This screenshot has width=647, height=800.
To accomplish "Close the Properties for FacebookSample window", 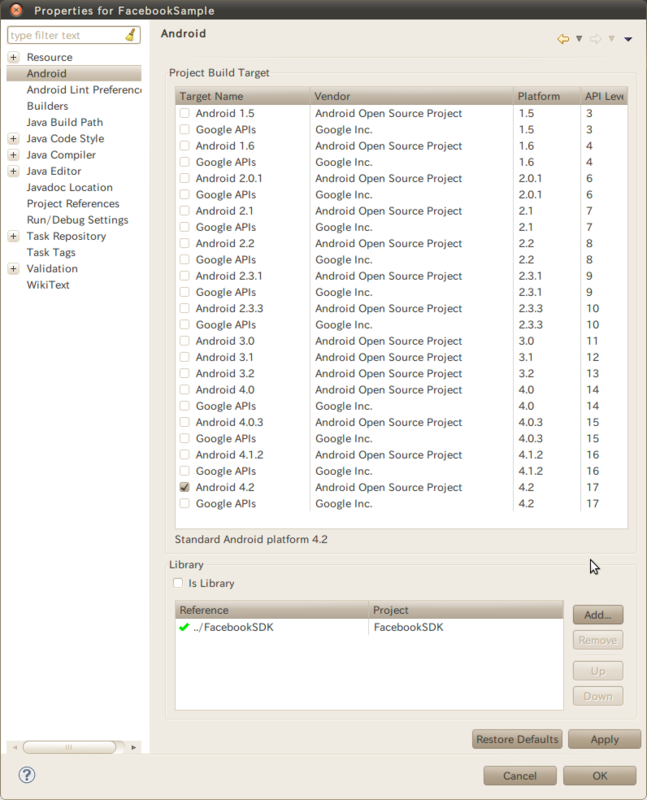I will point(16,9).
